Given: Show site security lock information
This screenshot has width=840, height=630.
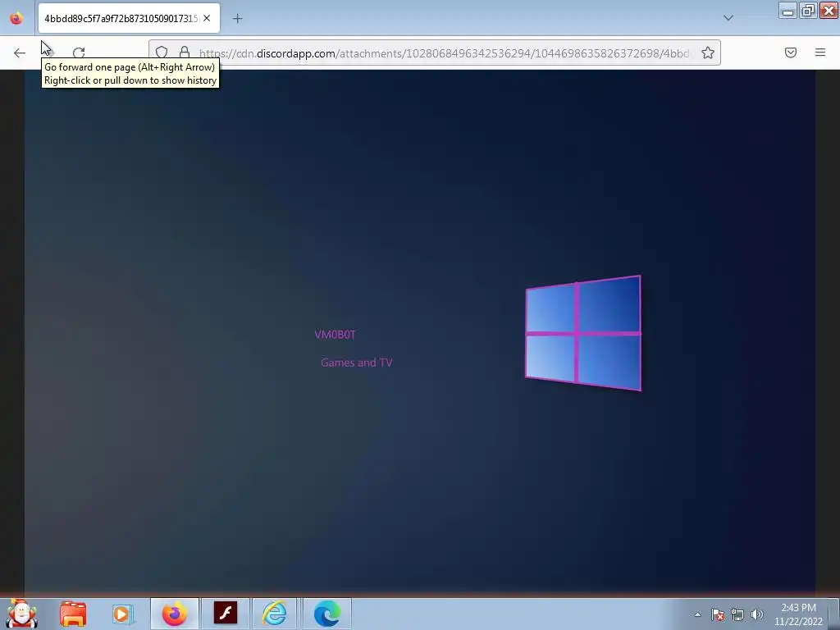Looking at the screenshot, I should (x=185, y=52).
